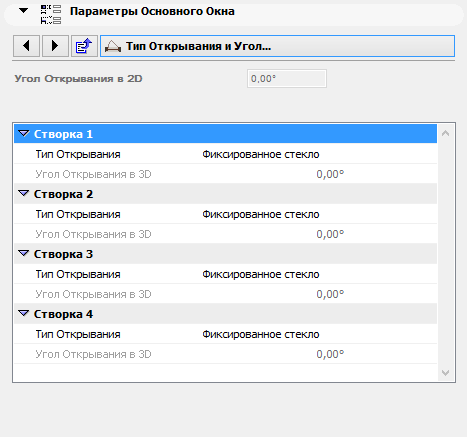The height and width of the screenshot is (437, 467).
Task: Select Створка 4 Тип Открывания value
Action: pyautogui.click(x=261, y=334)
